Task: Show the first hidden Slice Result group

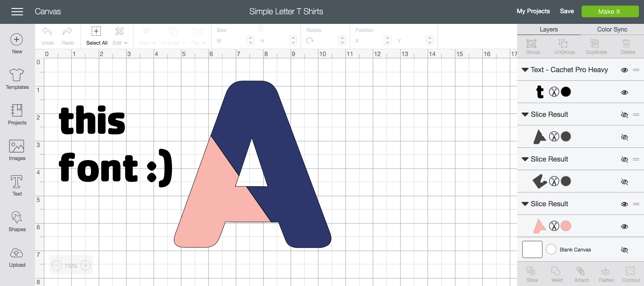Action: coord(624,115)
